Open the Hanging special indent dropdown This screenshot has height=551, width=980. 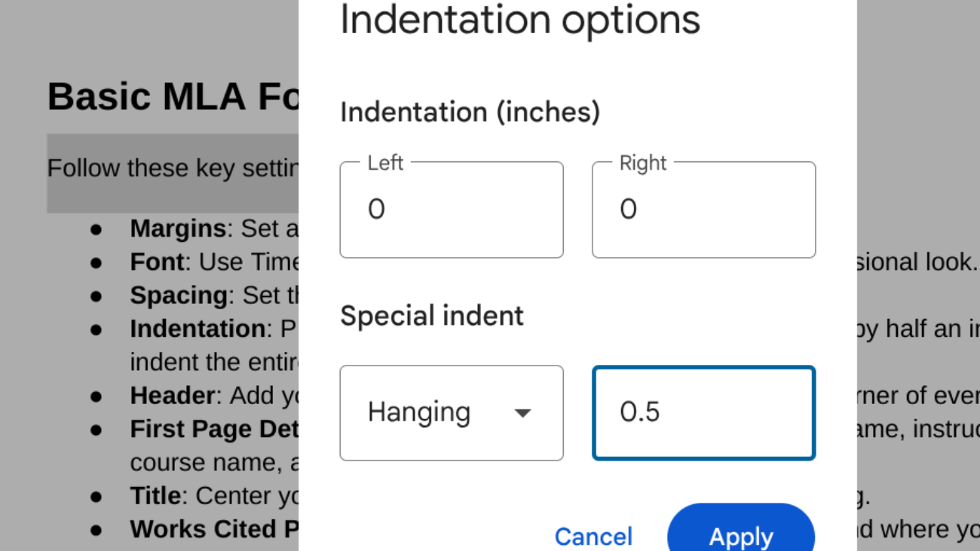451,412
